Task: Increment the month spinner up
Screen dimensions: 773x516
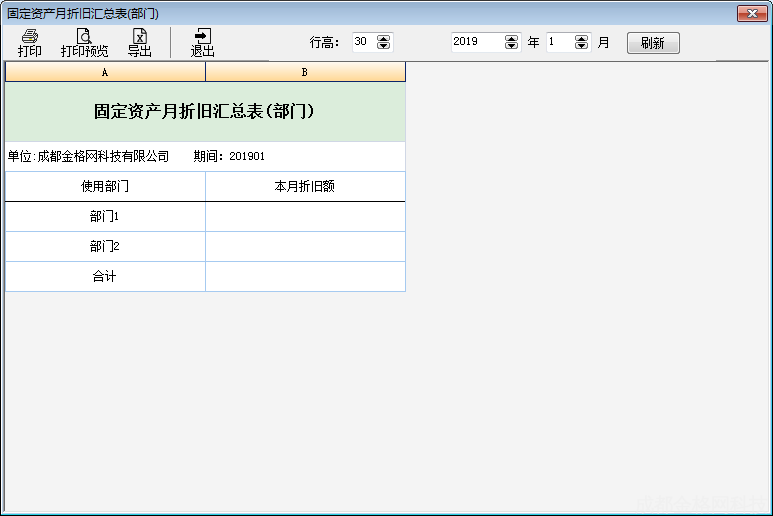Action: [x=582, y=38]
